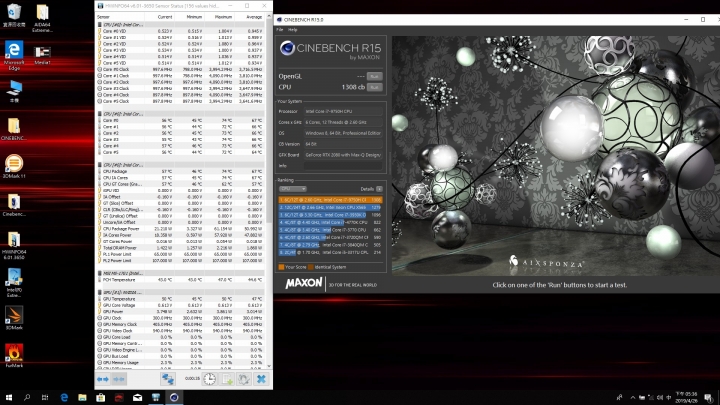Screen dimensions: 720x405
Task: Select the Xeon X5650 ranking entry
Action: coord(330,207)
